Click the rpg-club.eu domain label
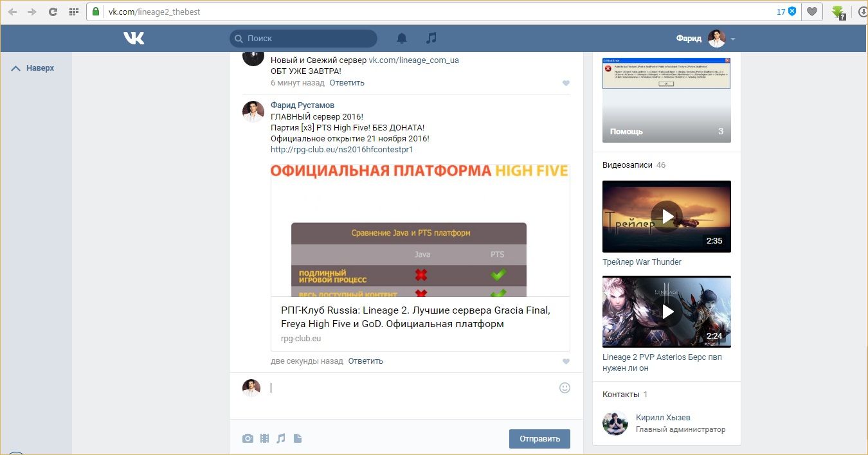Screen dimensions: 868x455 [301, 339]
